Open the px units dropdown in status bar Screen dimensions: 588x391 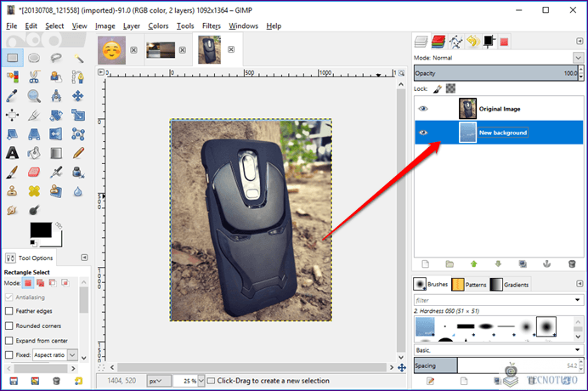[x=159, y=381]
